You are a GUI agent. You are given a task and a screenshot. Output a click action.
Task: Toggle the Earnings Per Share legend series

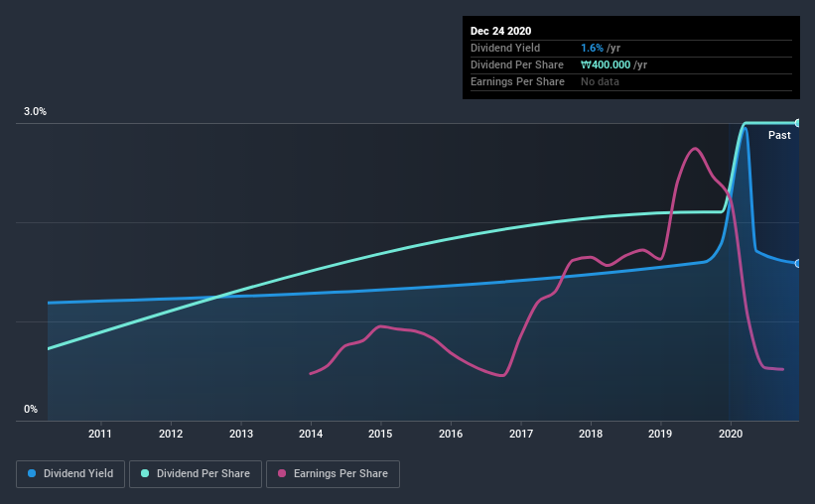click(333, 474)
